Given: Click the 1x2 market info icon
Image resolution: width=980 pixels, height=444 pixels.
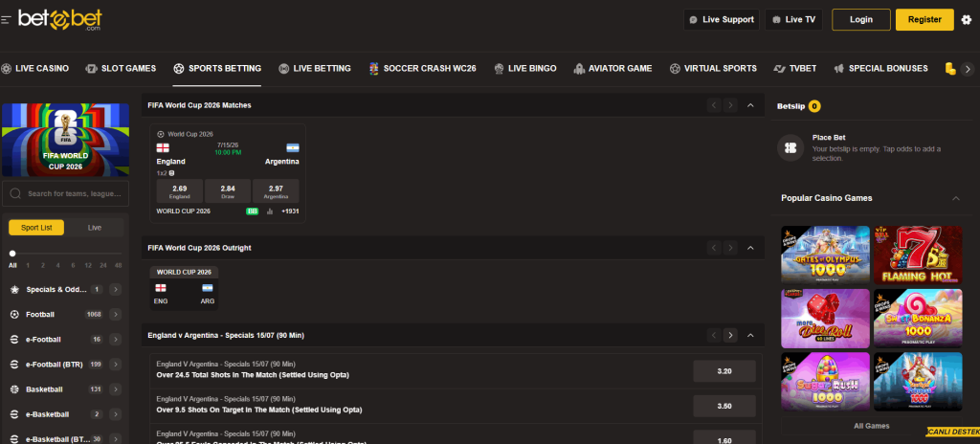Looking at the screenshot, I should pos(172,173).
